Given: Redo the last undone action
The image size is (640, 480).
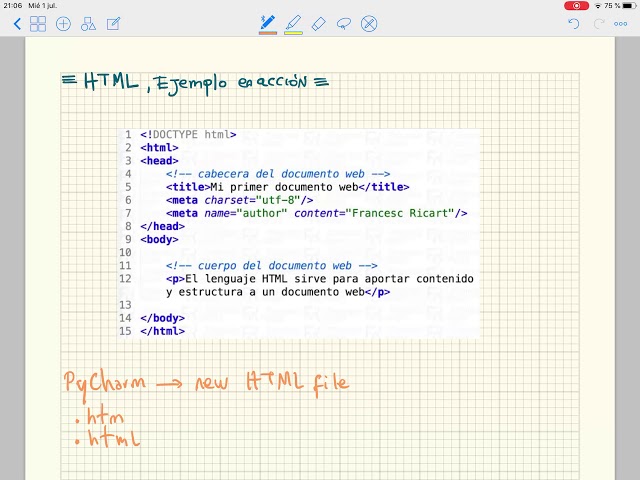Looking at the screenshot, I should [599, 24].
